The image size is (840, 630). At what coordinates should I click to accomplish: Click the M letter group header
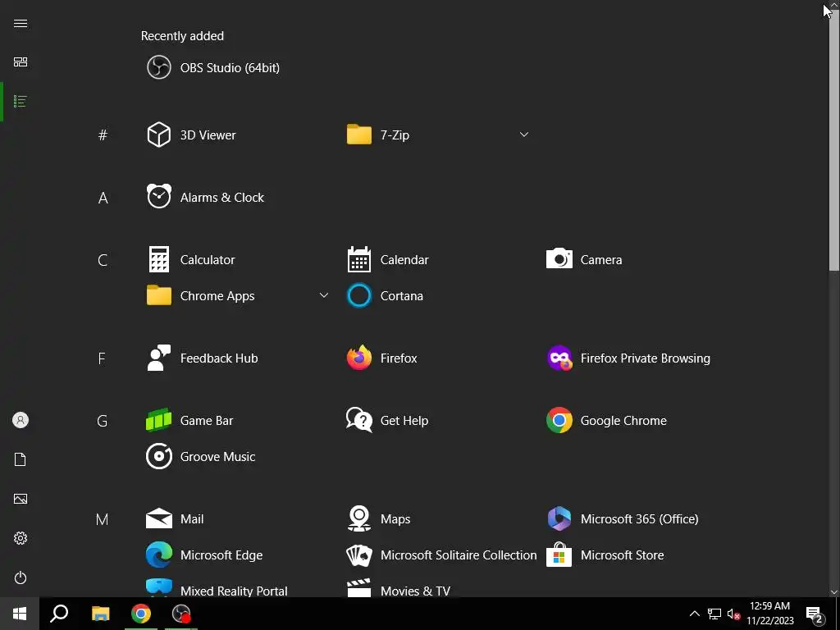(x=103, y=519)
